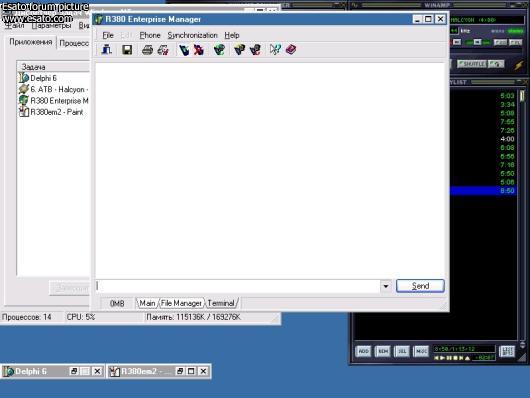Open the Phone menu

(150, 35)
